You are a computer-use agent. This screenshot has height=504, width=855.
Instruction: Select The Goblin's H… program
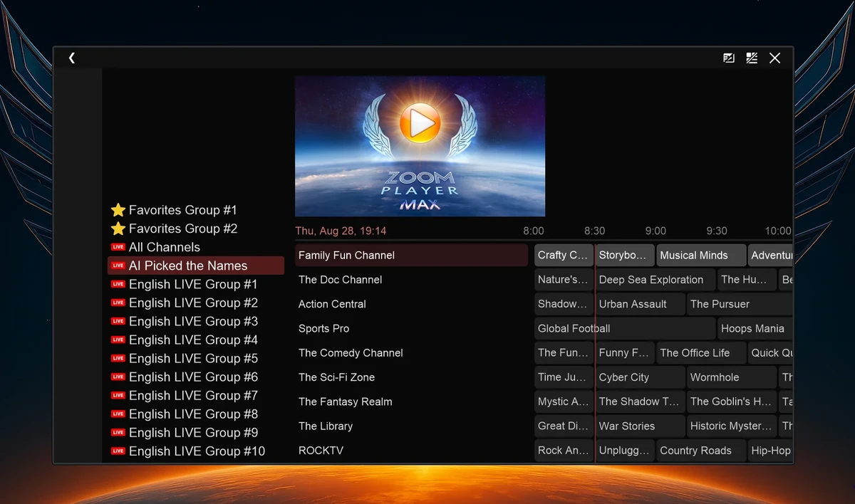pyautogui.click(x=732, y=401)
